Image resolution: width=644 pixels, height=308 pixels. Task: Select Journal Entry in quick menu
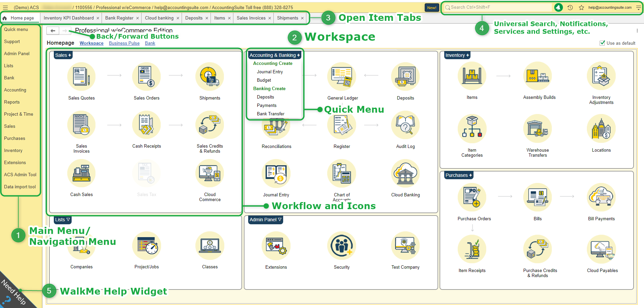coord(270,72)
